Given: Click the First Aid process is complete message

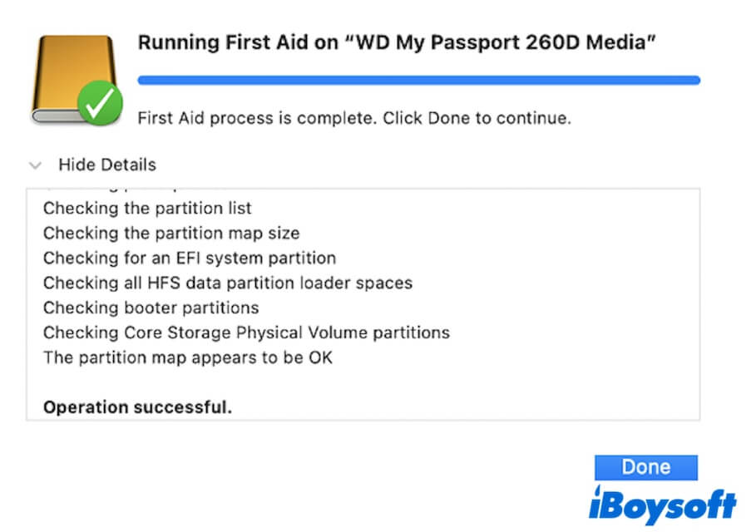Looking at the screenshot, I should [353, 118].
